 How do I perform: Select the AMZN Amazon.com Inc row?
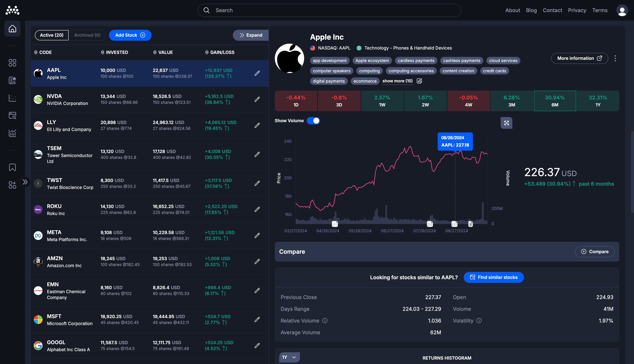[150, 261]
